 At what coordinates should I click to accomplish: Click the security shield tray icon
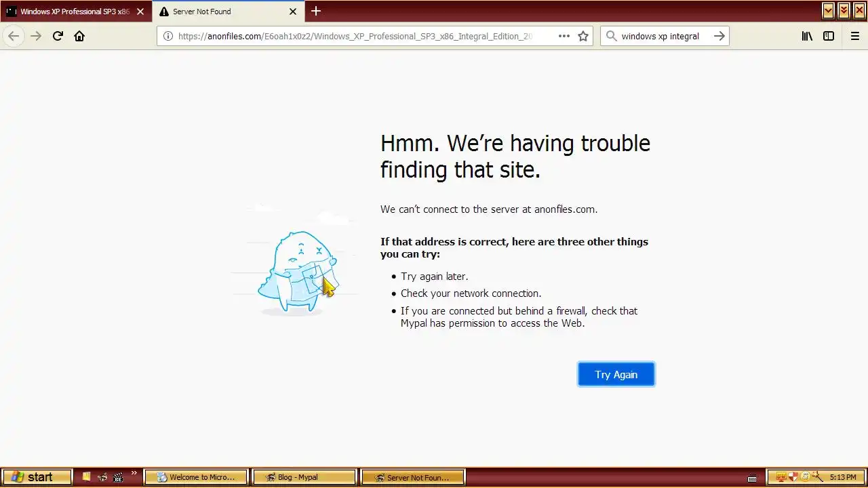[x=792, y=477]
